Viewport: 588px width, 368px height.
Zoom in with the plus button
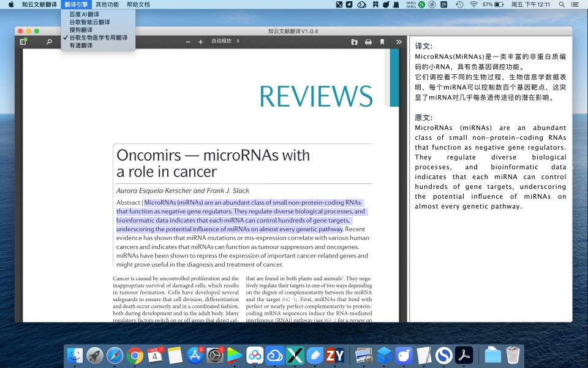click(x=200, y=42)
